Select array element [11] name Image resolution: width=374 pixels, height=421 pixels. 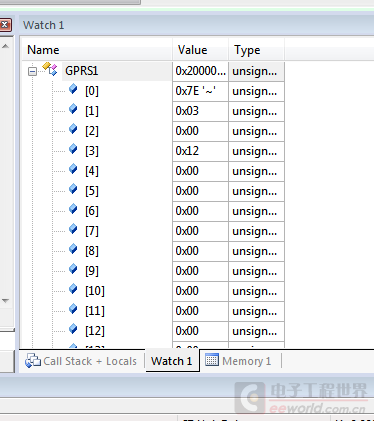(95, 311)
